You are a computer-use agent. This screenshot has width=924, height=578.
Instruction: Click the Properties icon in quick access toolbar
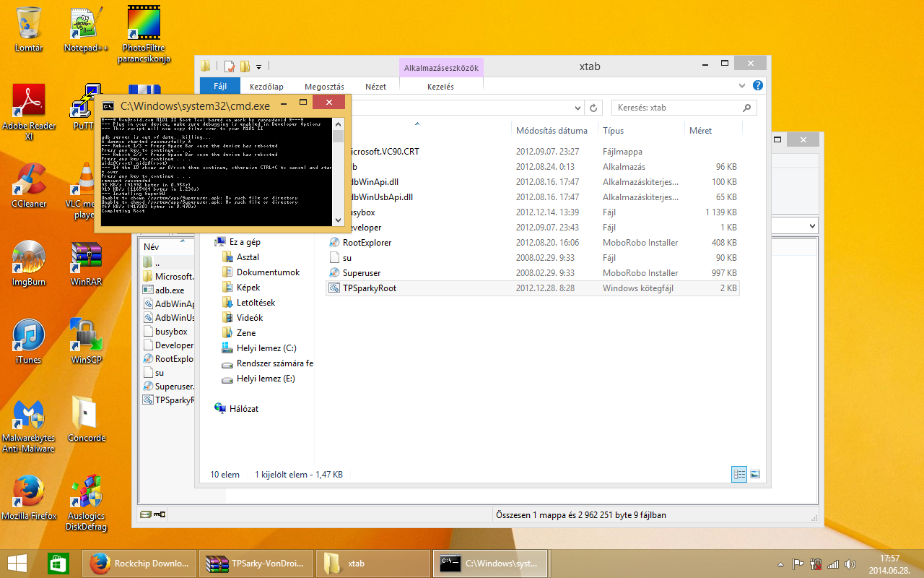coord(229,66)
